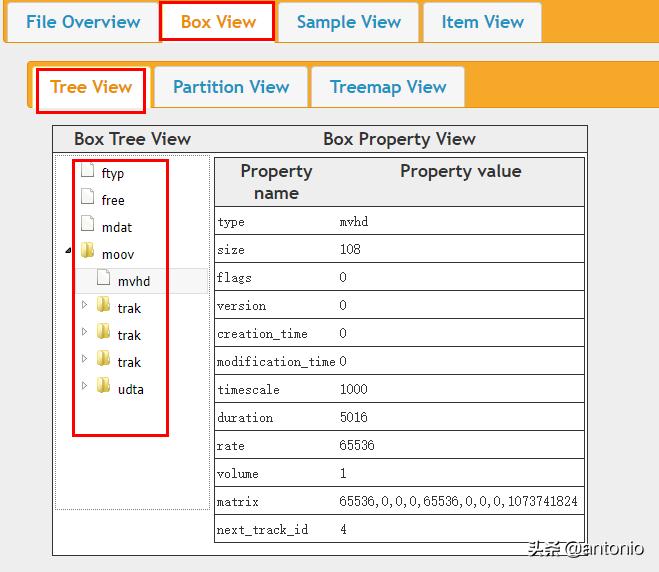Click the duration value 5016
The image size is (659, 572).
(353, 417)
